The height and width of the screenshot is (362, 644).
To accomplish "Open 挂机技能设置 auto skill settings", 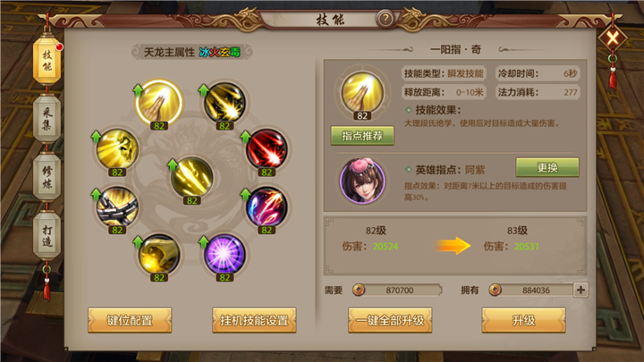I will (x=254, y=320).
